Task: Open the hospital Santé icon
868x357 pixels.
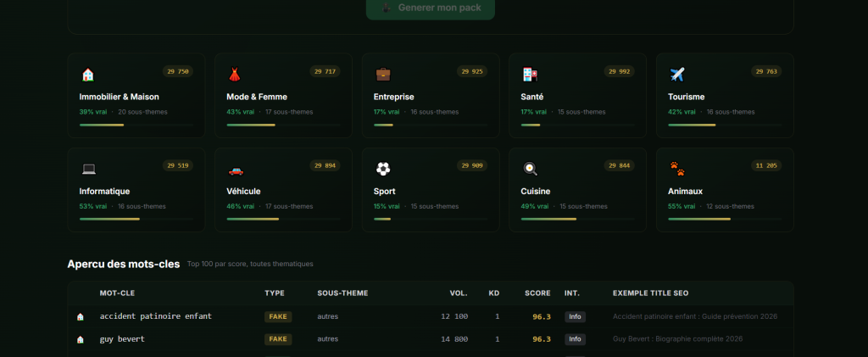Action: coord(530,74)
